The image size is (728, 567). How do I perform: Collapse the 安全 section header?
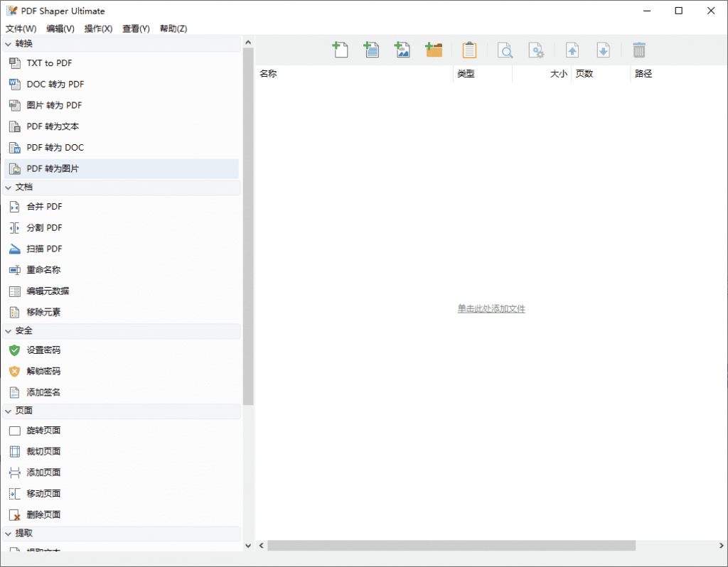tap(9, 331)
